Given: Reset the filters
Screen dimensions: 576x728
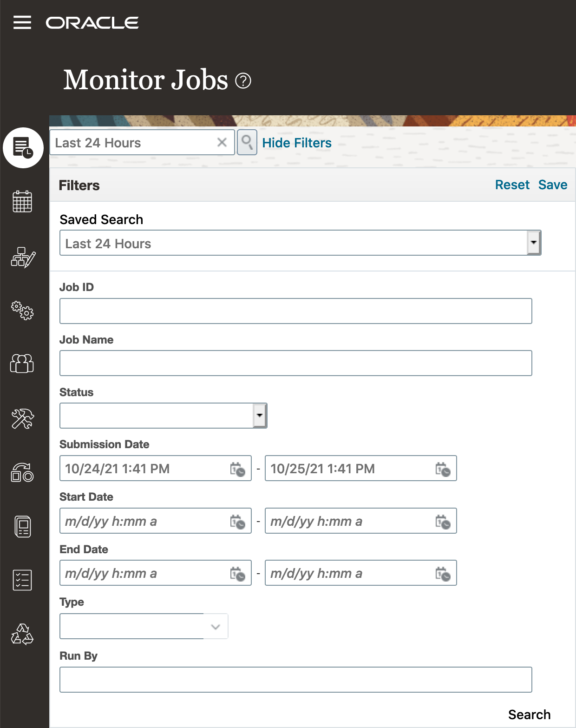Looking at the screenshot, I should (512, 185).
